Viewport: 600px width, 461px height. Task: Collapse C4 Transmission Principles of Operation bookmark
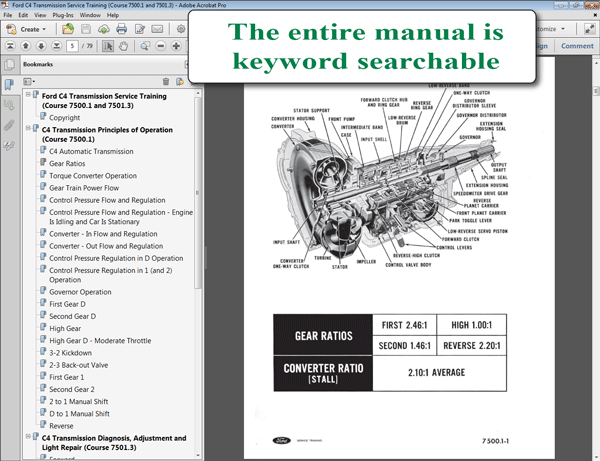click(28, 128)
